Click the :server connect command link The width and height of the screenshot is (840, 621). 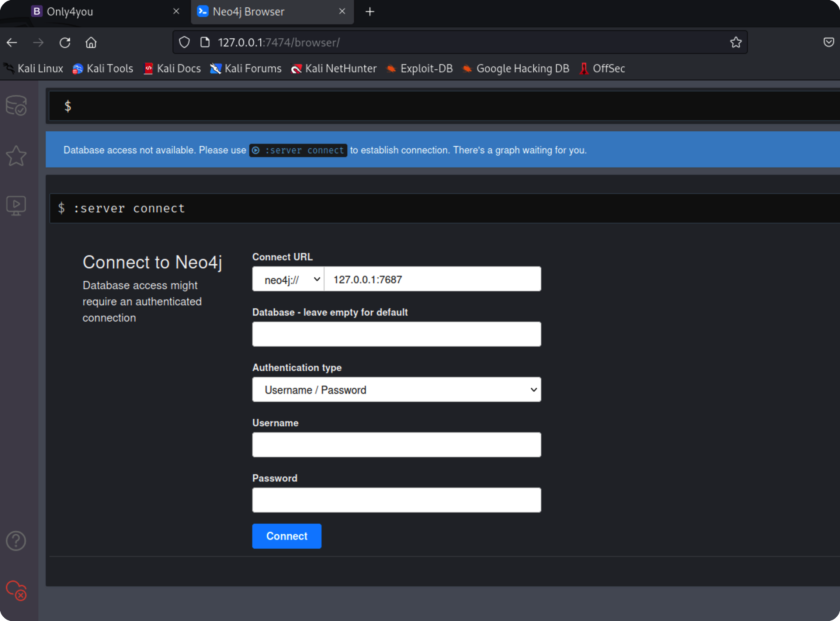tap(298, 150)
